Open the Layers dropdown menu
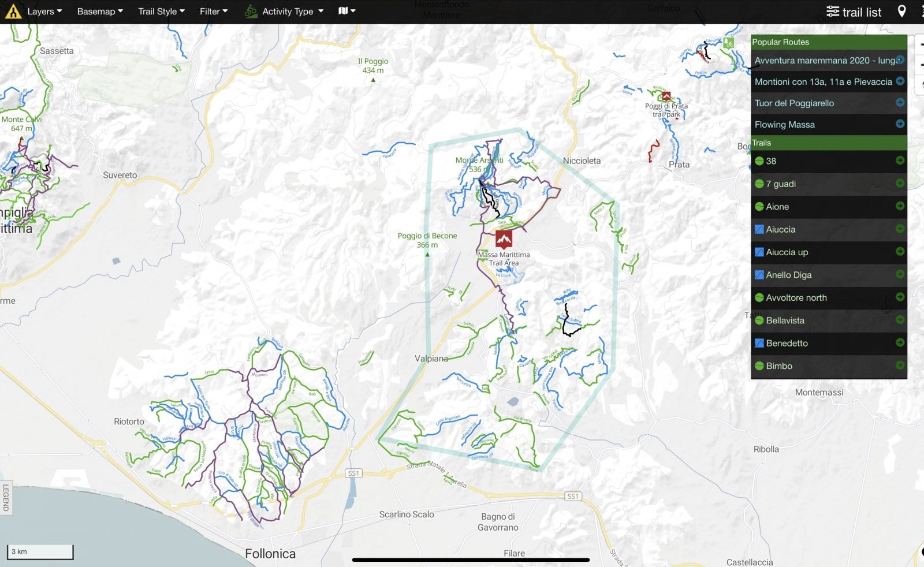This screenshot has height=567, width=924. click(x=44, y=12)
